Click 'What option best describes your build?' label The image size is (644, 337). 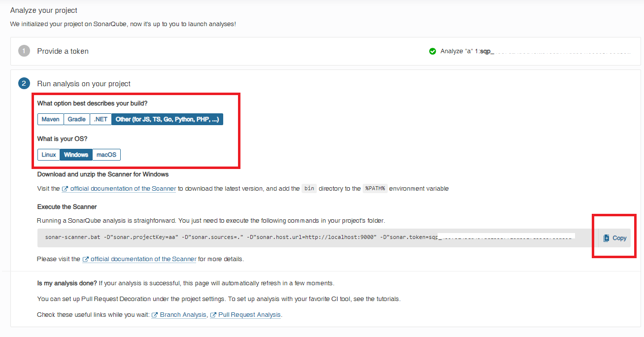click(93, 103)
